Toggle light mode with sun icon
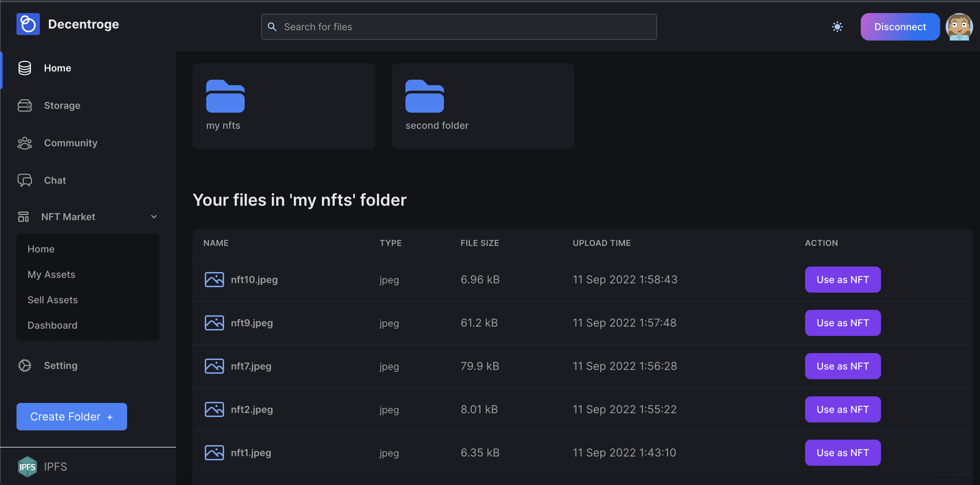 click(837, 27)
